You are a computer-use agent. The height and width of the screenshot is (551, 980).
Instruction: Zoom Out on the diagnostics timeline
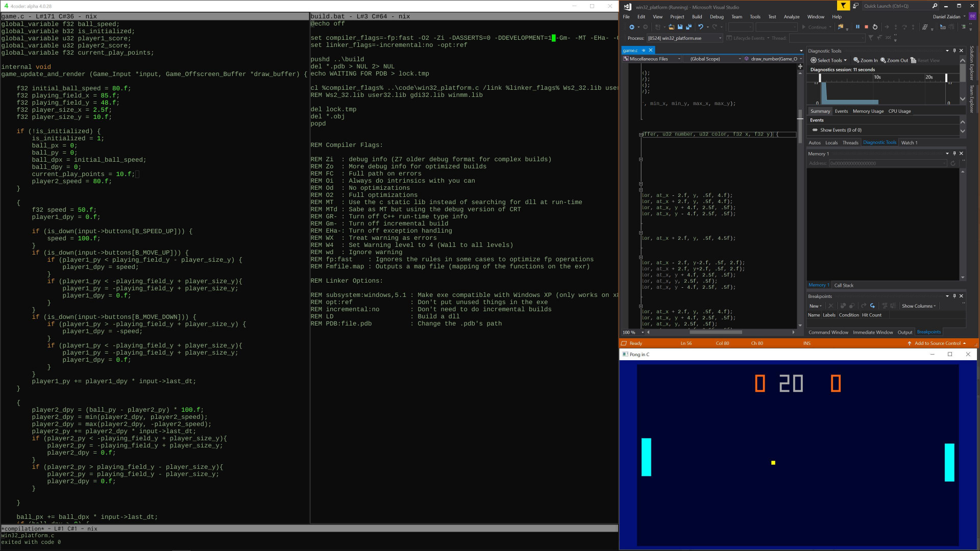click(894, 60)
